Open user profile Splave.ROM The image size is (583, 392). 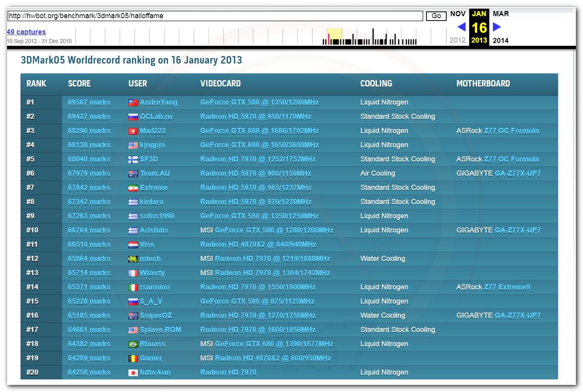click(160, 330)
